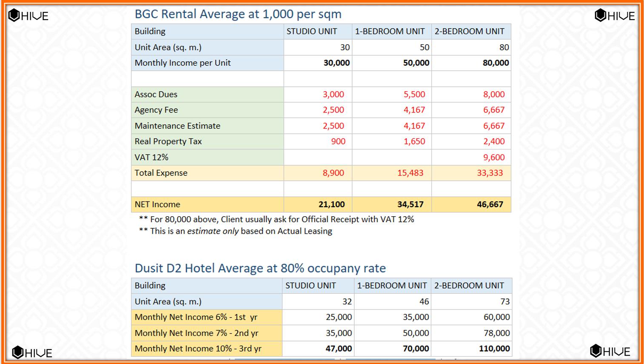
Task: Click the Monthly Income per Unit label
Action: [182, 63]
